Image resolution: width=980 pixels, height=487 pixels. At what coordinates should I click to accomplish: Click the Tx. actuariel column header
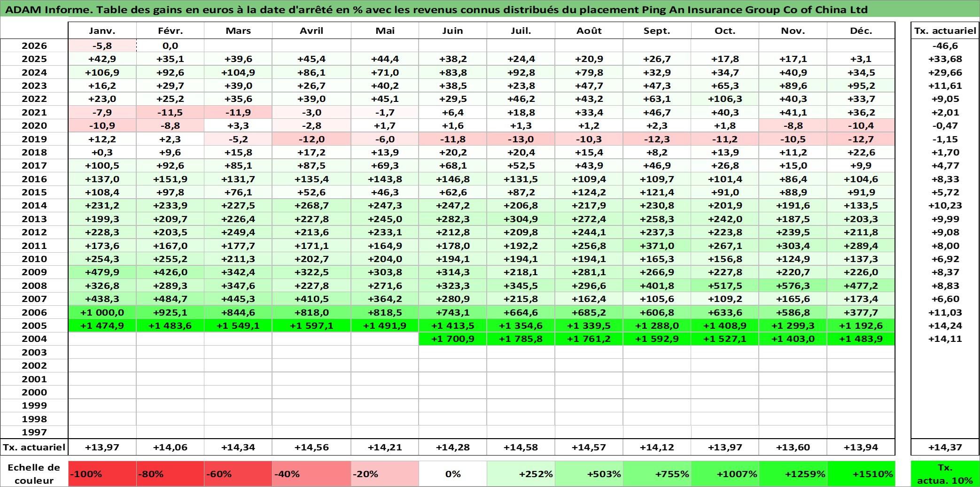(945, 31)
